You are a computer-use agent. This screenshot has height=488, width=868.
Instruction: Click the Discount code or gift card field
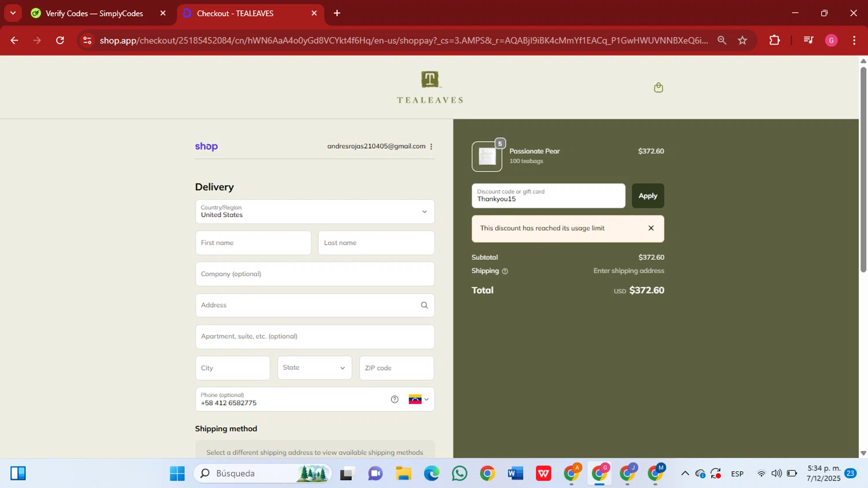[x=548, y=196]
